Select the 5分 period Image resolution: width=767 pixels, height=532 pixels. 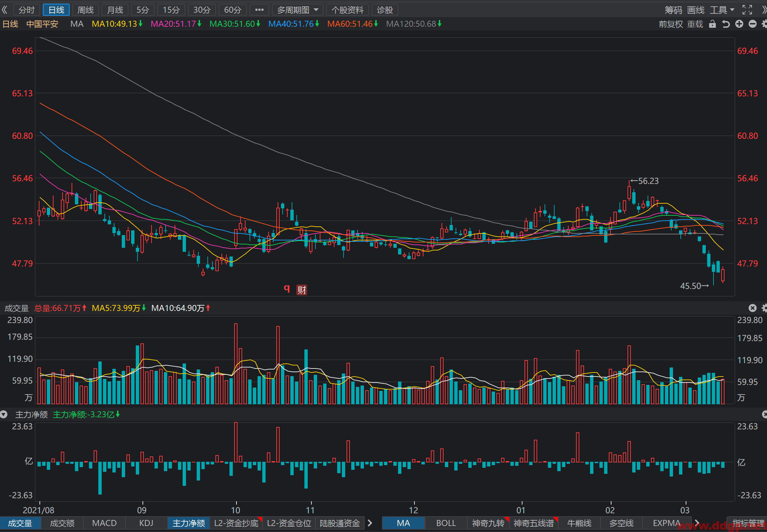(142, 10)
